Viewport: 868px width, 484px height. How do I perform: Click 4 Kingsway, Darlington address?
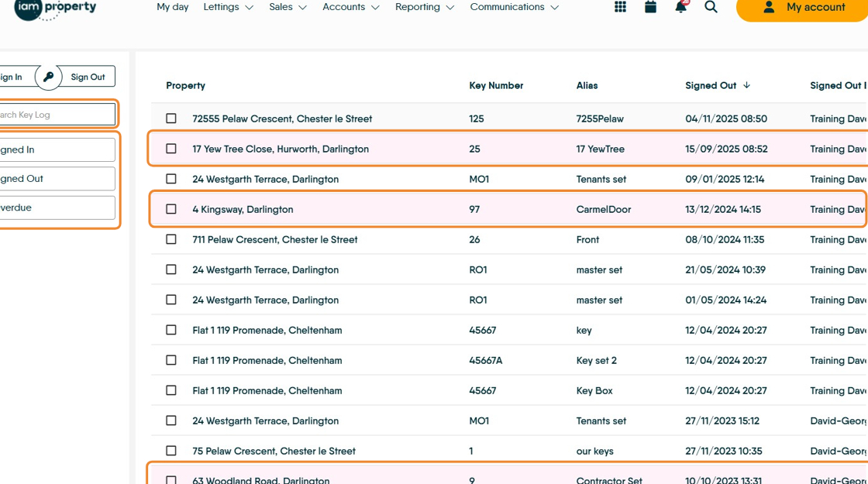(243, 209)
